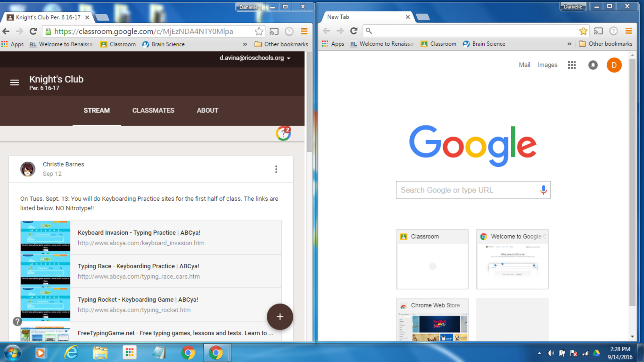
Task: Expand the d.avina@rioschools.org account dropdown
Action: (288, 58)
